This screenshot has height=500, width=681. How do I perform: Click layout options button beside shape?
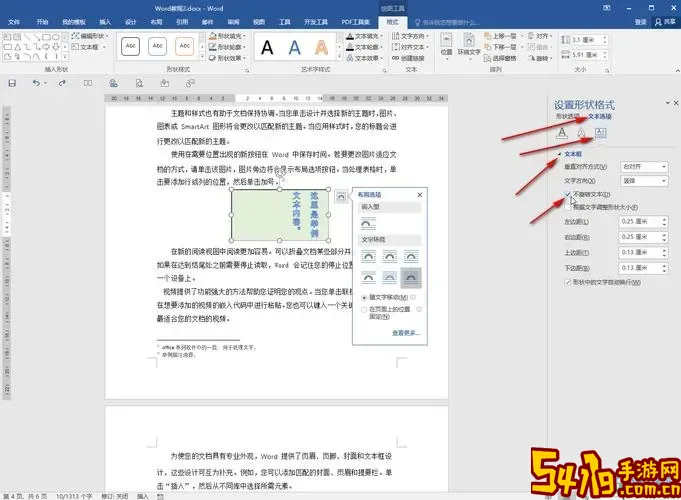[x=341, y=197]
